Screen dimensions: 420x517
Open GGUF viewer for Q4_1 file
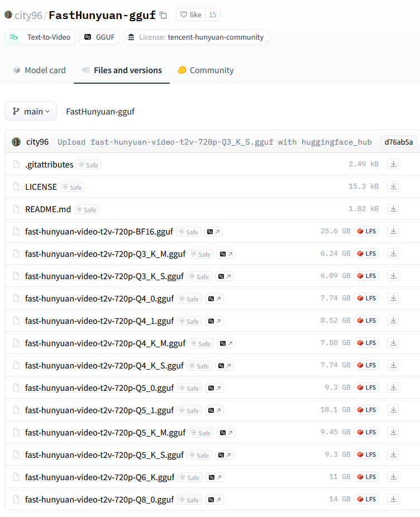(x=214, y=321)
